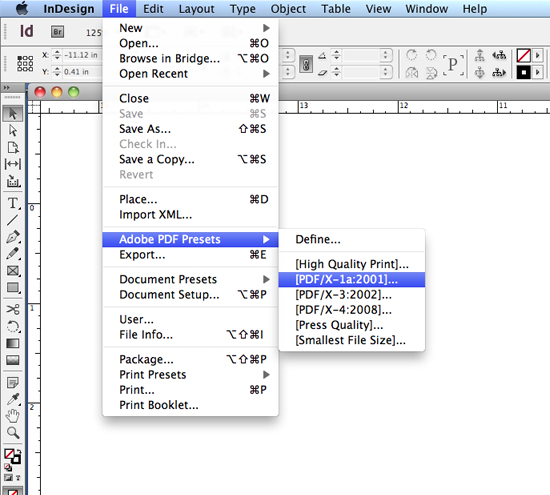This screenshot has height=495, width=550.
Task: Click the shear angle stepper arrows
Action: pyautogui.click(x=336, y=72)
